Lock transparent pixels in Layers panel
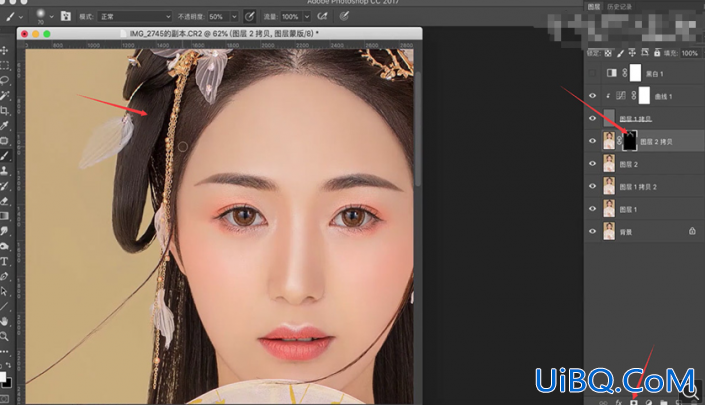Image resolution: width=705 pixels, height=405 pixels. point(608,53)
